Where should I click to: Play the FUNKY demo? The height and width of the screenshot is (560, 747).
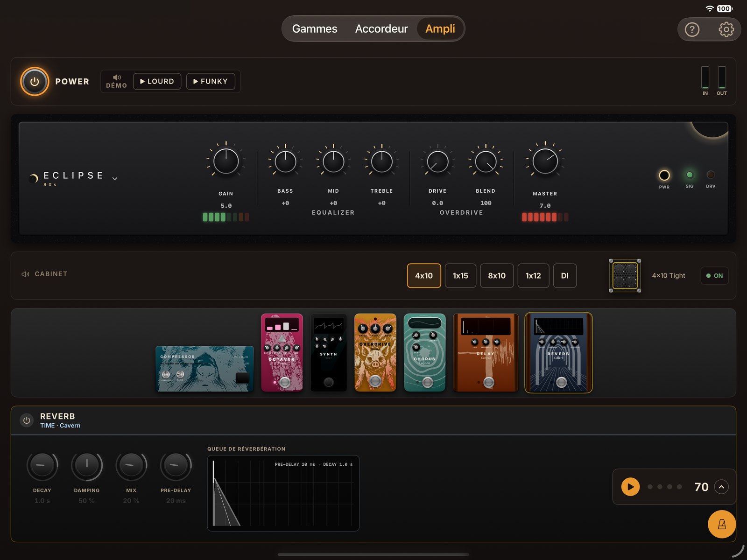click(211, 81)
